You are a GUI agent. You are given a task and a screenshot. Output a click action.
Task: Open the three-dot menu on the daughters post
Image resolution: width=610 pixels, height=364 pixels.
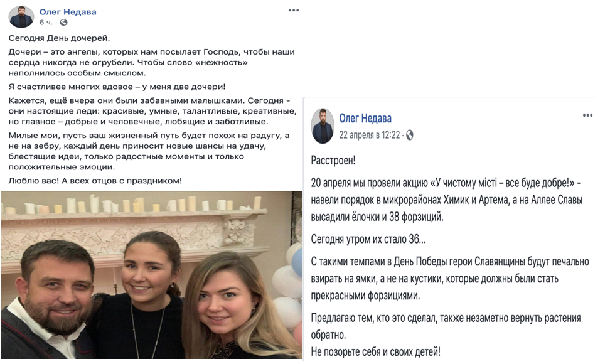(294, 10)
